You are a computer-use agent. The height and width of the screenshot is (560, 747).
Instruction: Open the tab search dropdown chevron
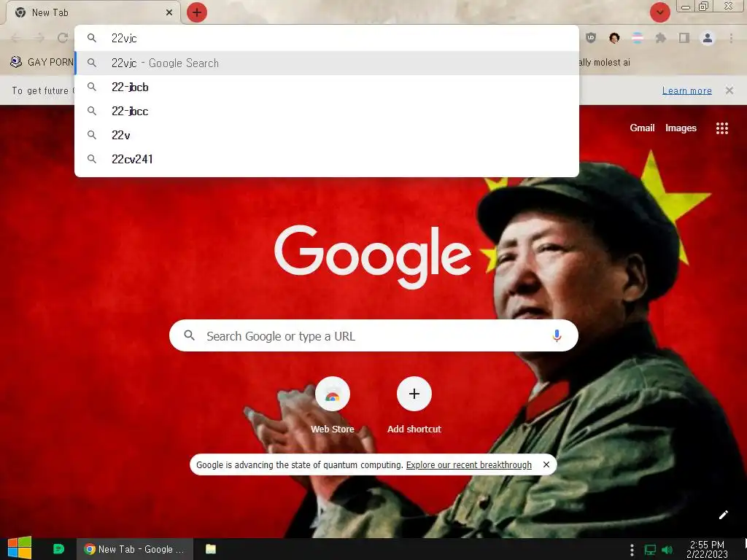(659, 12)
